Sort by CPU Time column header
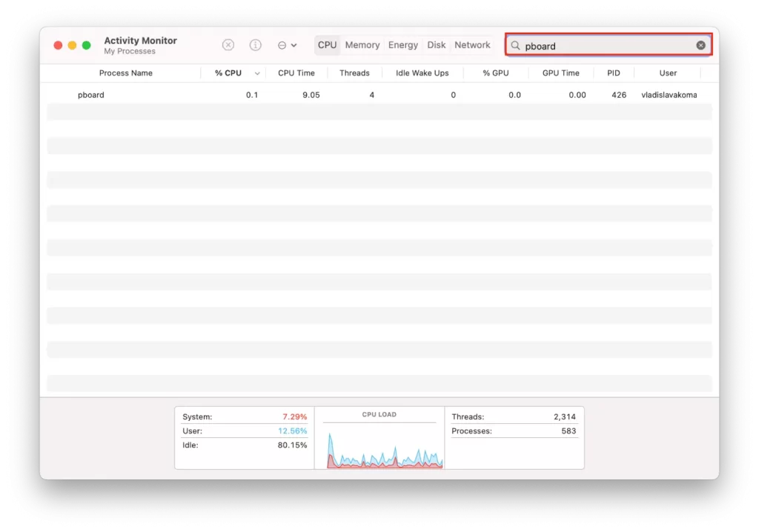 coord(296,73)
